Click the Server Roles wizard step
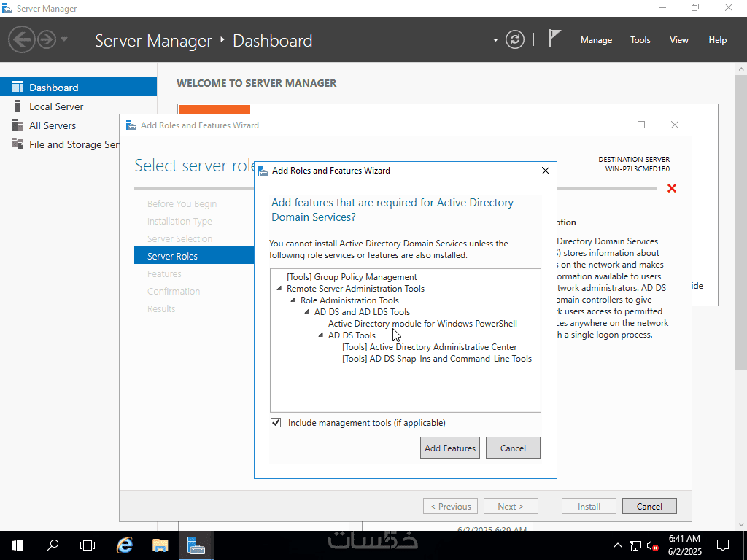This screenshot has height=560, width=747. [x=194, y=256]
